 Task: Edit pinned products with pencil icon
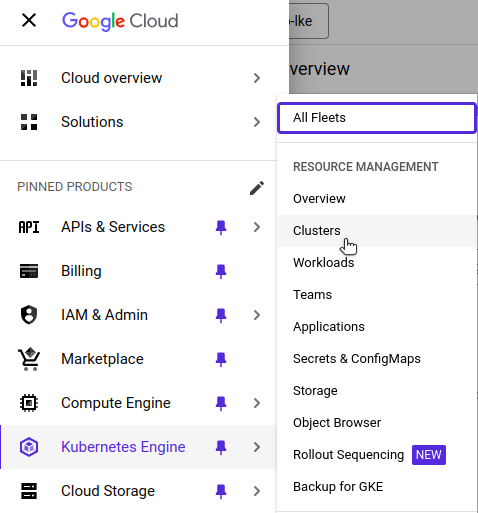click(257, 188)
